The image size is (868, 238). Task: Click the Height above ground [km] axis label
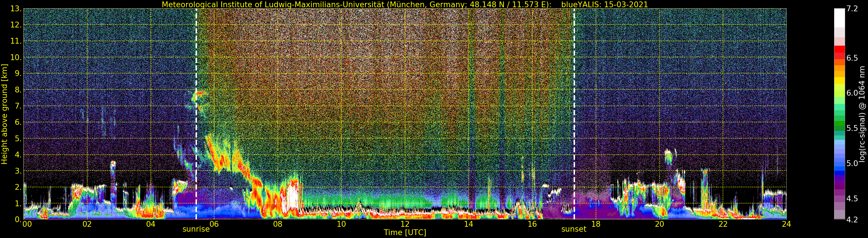[4, 114]
